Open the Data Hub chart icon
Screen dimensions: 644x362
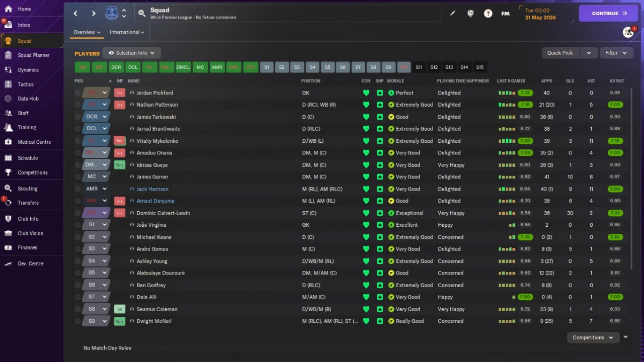(8, 99)
